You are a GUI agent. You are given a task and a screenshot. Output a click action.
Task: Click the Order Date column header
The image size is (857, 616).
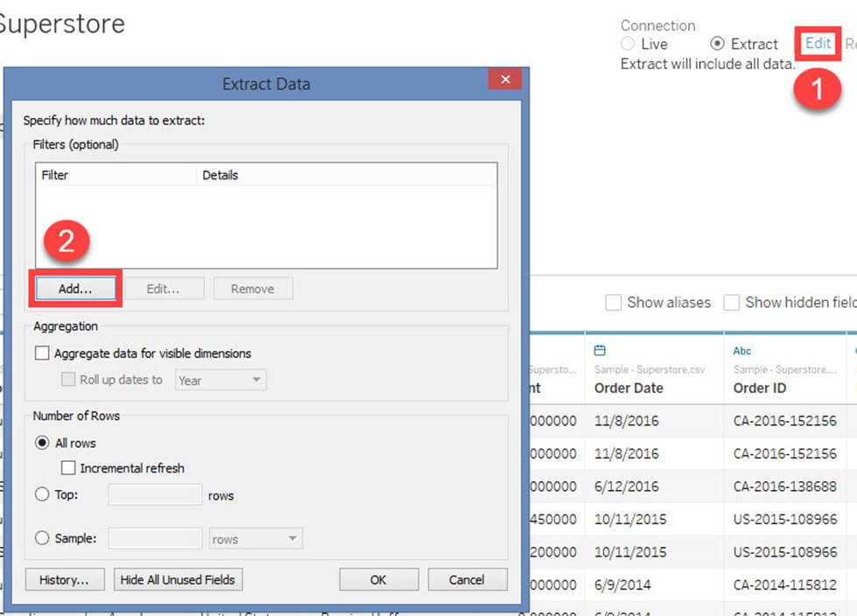629,388
